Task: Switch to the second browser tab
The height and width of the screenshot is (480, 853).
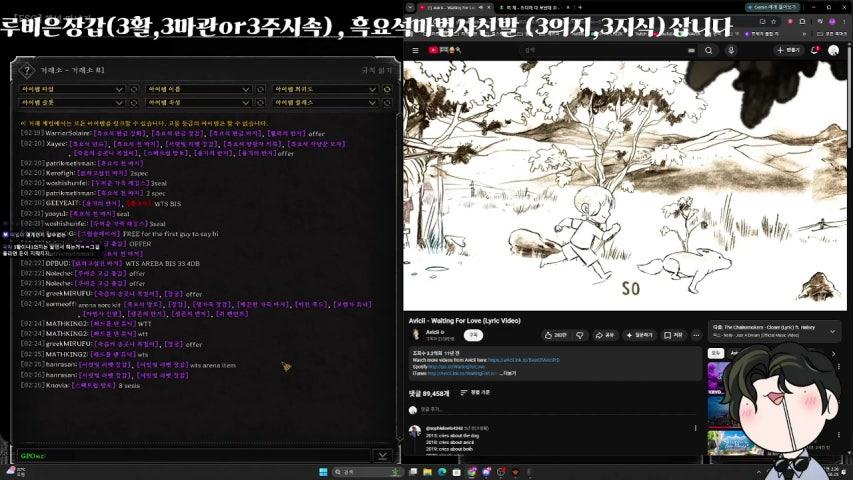Action: point(533,8)
